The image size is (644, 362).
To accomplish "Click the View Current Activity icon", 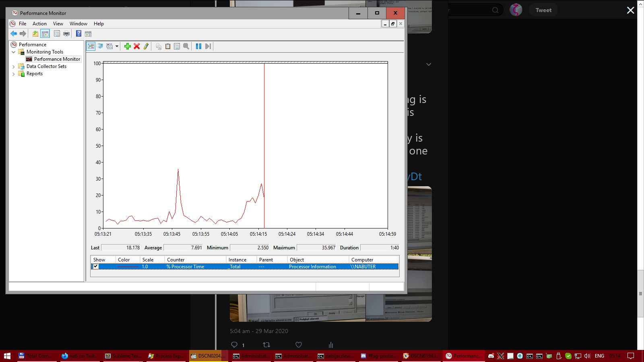I will click(91, 46).
